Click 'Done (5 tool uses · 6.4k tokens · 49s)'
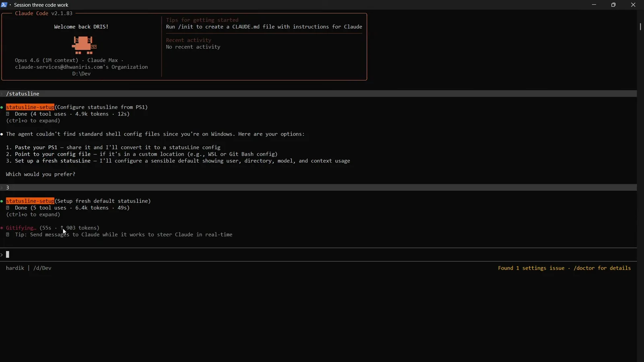Image resolution: width=644 pixels, height=362 pixels. click(x=72, y=208)
